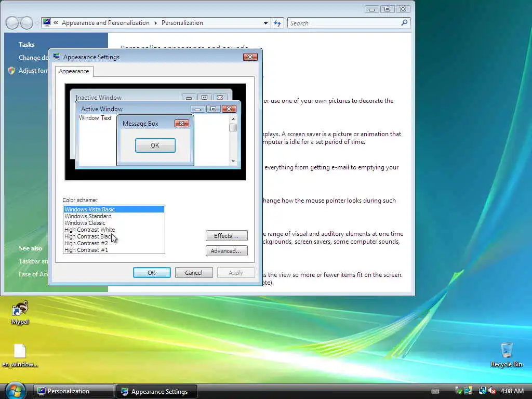Screen dimensions: 532x399
Task: Click the preview Active Window minimize icon
Action: click(198, 109)
